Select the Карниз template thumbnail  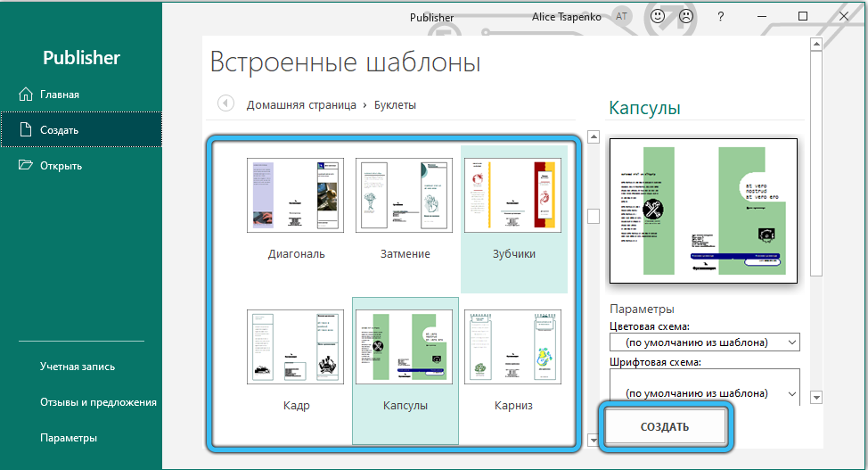click(512, 347)
